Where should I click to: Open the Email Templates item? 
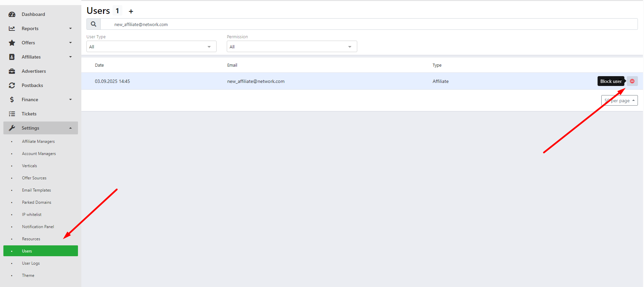click(x=36, y=190)
